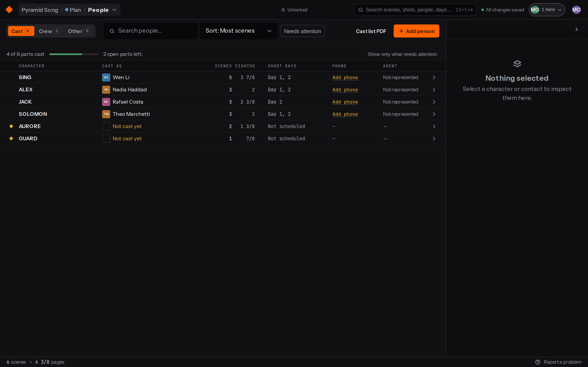Open the Sort: Most scenes dropdown
588x367 pixels.
click(x=239, y=31)
